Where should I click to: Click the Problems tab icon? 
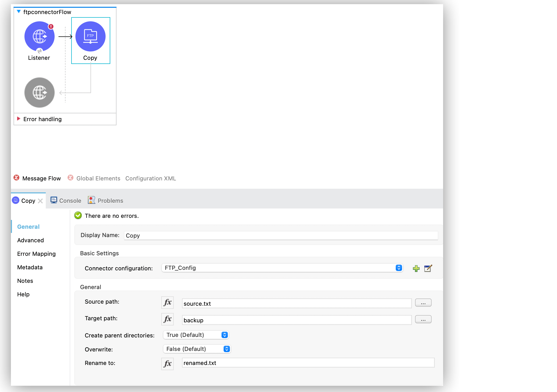click(x=92, y=200)
